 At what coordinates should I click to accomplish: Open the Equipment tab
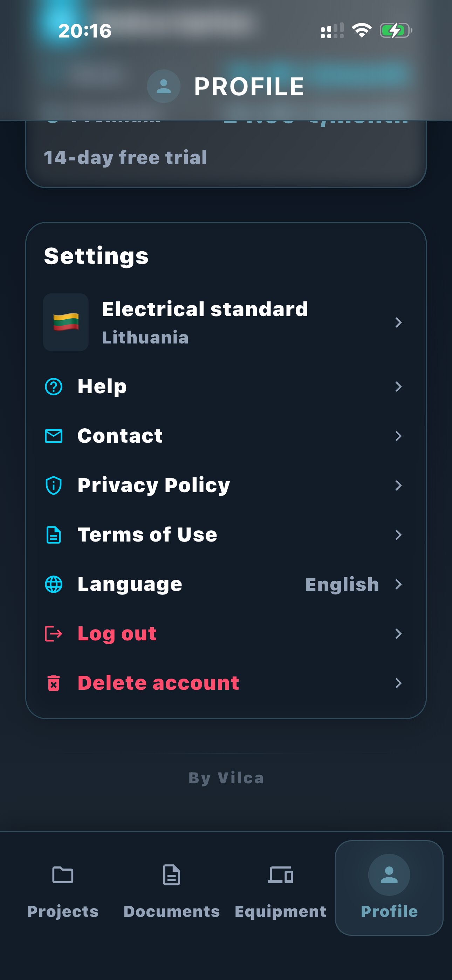280,888
